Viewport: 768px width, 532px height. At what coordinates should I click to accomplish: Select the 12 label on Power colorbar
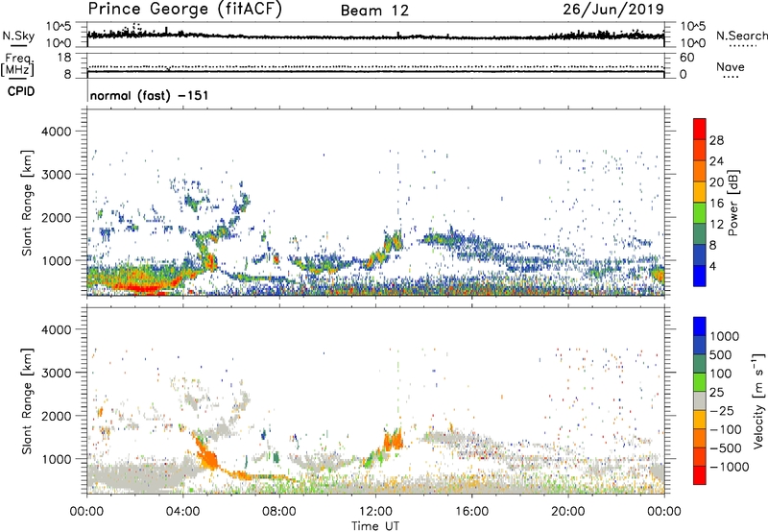716,225
